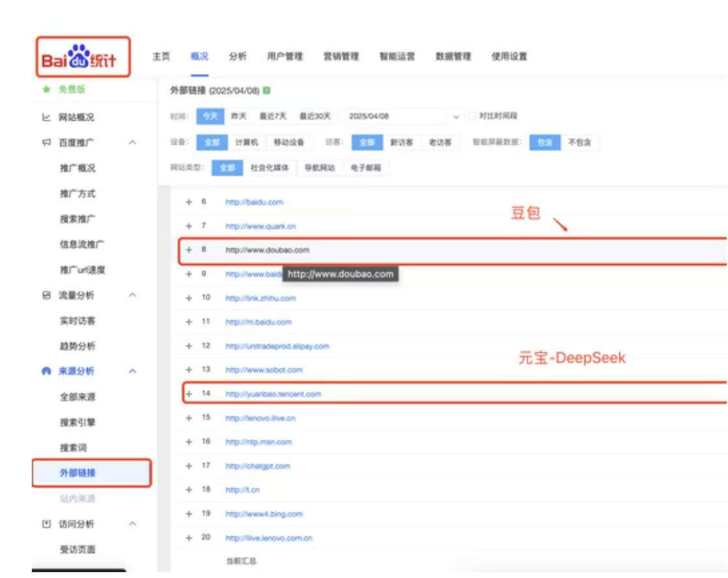Collapse the 百度推广 sidebar section

pyautogui.click(x=133, y=142)
